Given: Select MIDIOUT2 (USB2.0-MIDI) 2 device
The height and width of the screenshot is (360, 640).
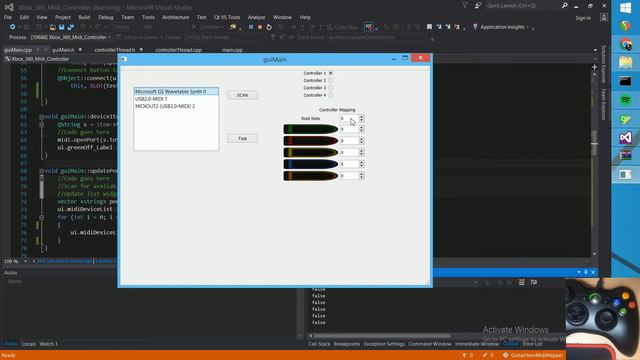Looking at the screenshot, I should pyautogui.click(x=176, y=106).
